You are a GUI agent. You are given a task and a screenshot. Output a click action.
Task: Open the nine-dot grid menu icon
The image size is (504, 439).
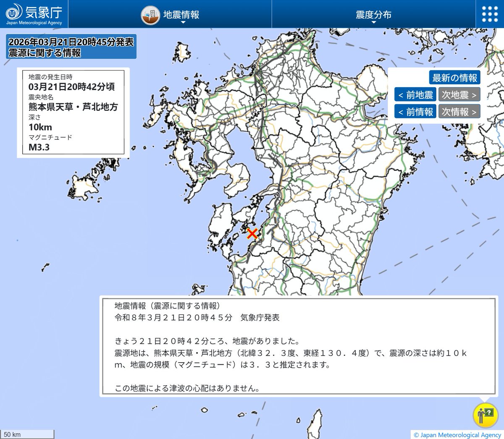490,14
